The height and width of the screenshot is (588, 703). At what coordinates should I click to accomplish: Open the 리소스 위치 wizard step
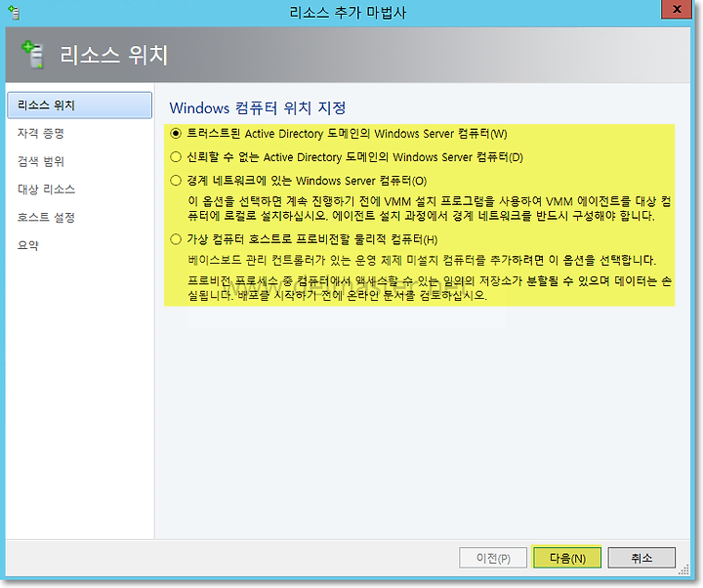(80, 105)
